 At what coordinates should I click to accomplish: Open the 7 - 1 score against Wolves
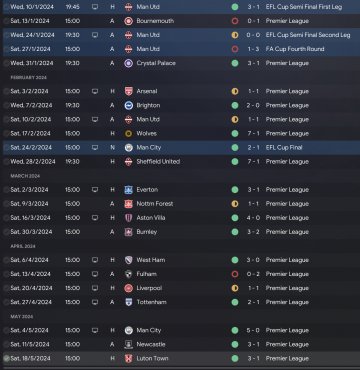(x=253, y=134)
